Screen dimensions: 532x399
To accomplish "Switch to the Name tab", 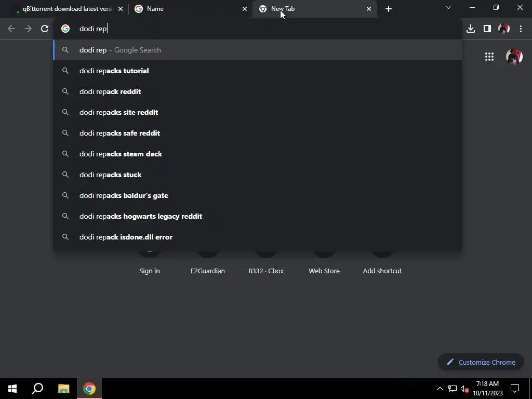I will [x=191, y=9].
